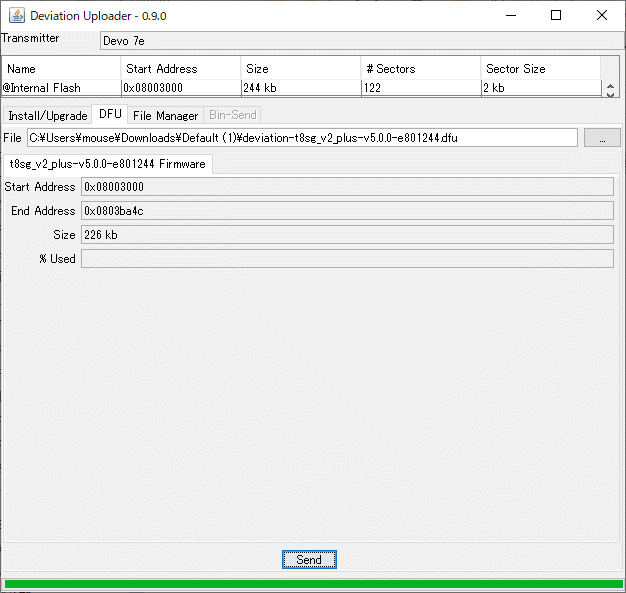Screen dimensions: 626x593
Task: Click the Transmitter field showing Devo 7e
Action: point(362,41)
